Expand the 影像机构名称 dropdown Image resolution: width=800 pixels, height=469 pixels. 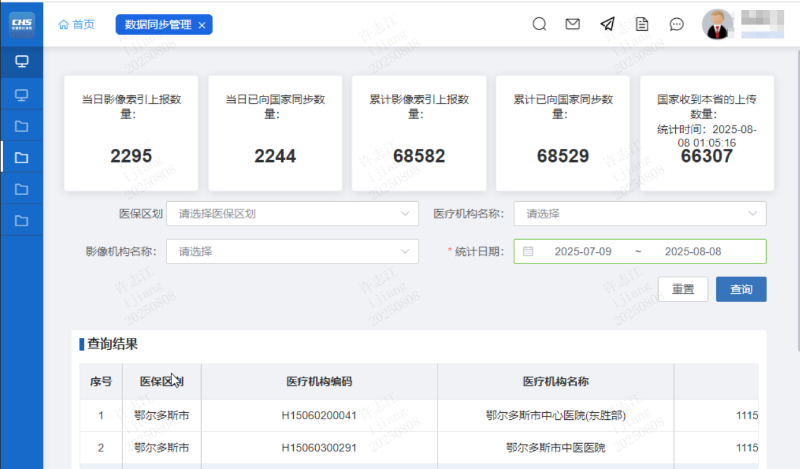tap(293, 251)
